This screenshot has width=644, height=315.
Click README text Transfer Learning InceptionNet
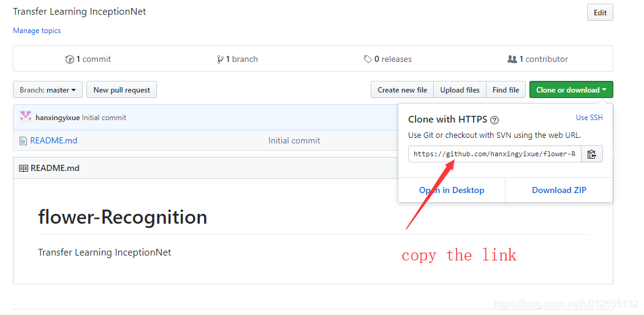click(x=104, y=252)
